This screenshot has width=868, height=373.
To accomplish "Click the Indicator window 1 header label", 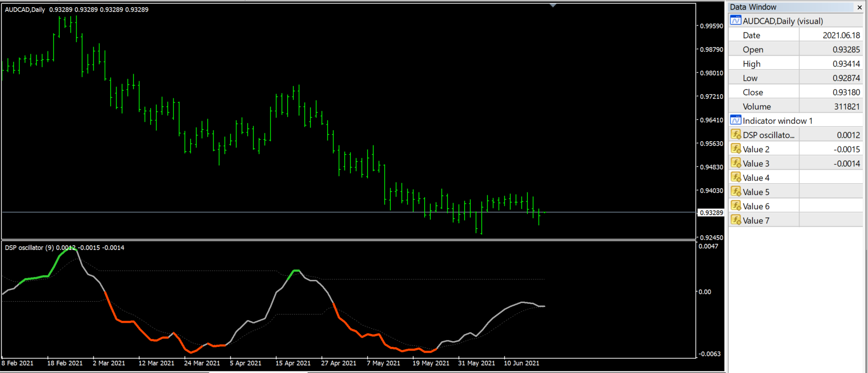I will click(x=778, y=121).
